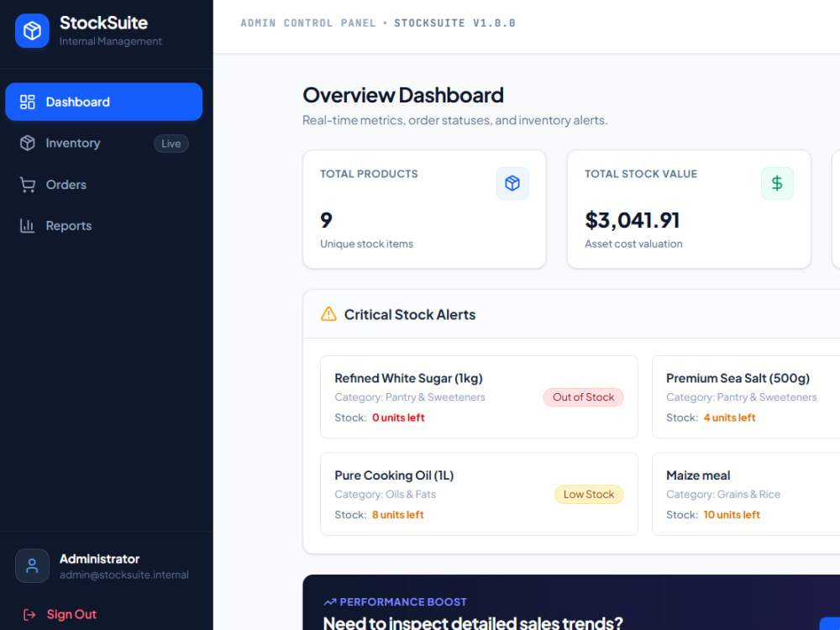The width and height of the screenshot is (840, 630).
Task: Click 'Asset cost valuation' caption
Action: pos(633,244)
